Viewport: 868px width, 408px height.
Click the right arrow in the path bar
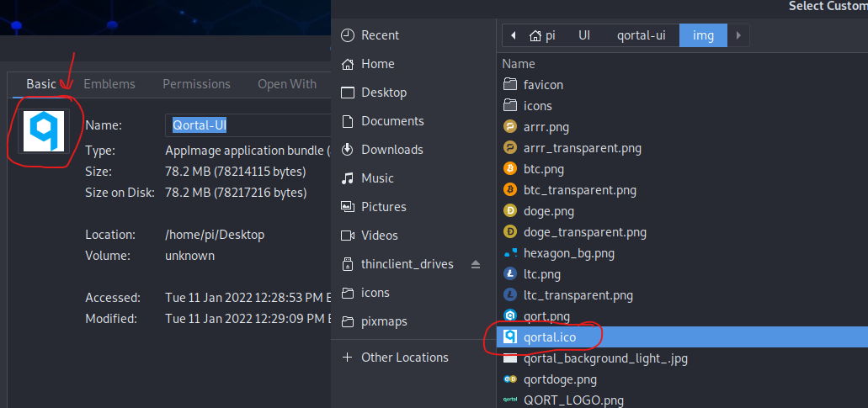click(x=738, y=36)
